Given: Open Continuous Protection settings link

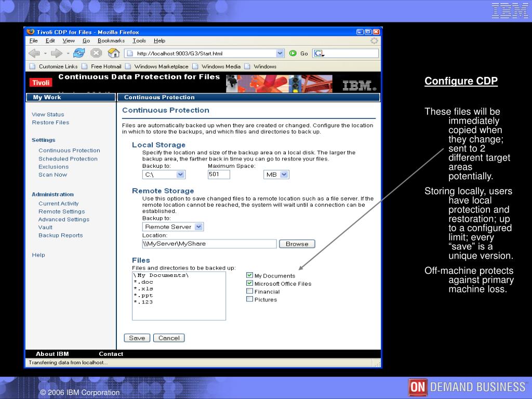Looking at the screenshot, I should point(69,150).
